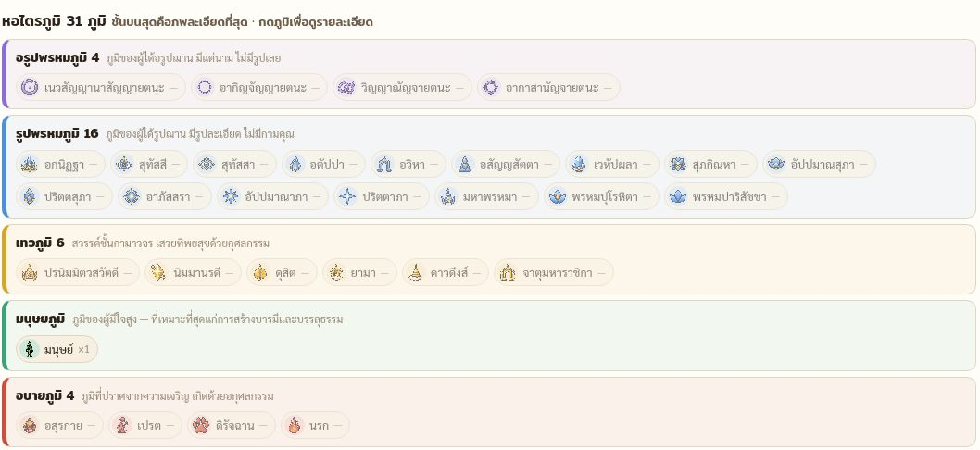
Task: Click the สุทัสสี realm icon
Action: coord(124,165)
